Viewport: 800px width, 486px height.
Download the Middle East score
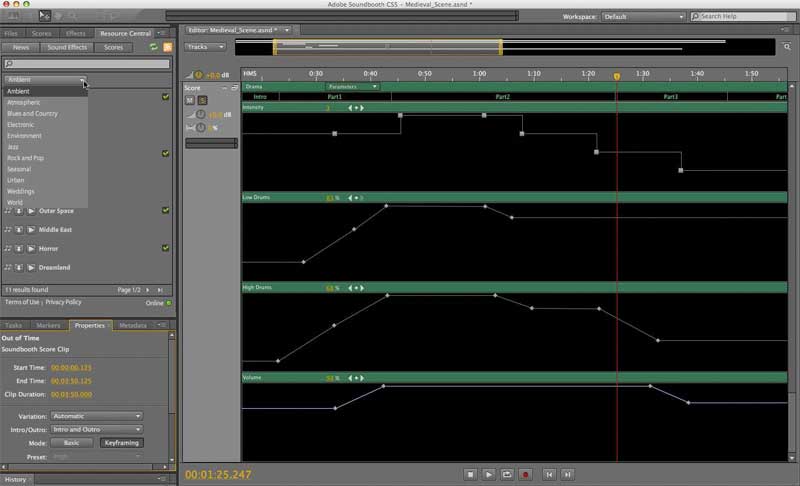click(x=19, y=229)
